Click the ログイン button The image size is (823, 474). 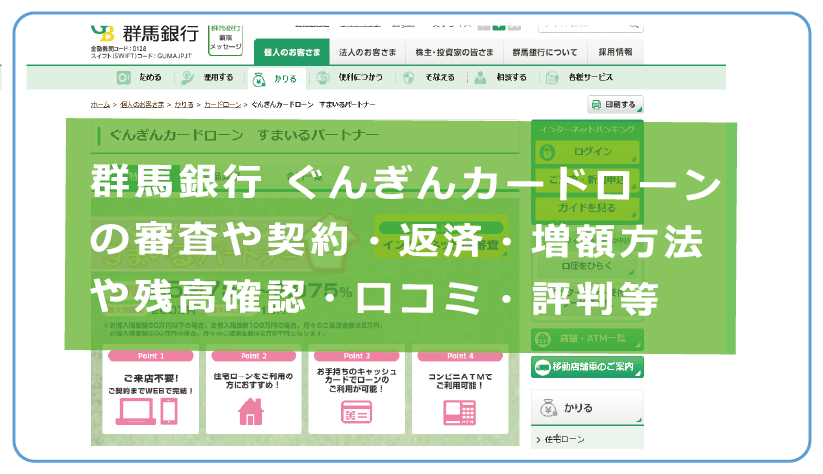click(x=587, y=152)
